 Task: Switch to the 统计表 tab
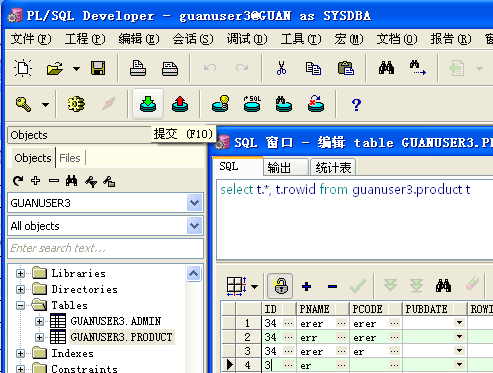(333, 167)
